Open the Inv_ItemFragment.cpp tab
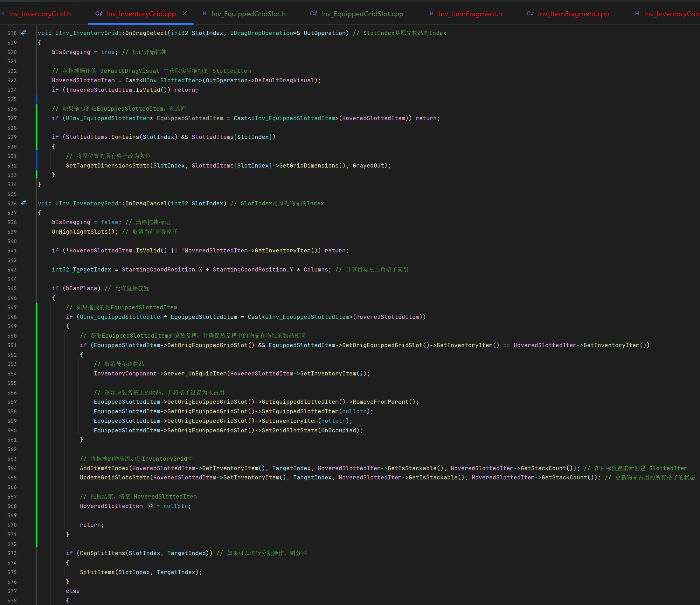Screen dimensions: 700x605 (573, 14)
